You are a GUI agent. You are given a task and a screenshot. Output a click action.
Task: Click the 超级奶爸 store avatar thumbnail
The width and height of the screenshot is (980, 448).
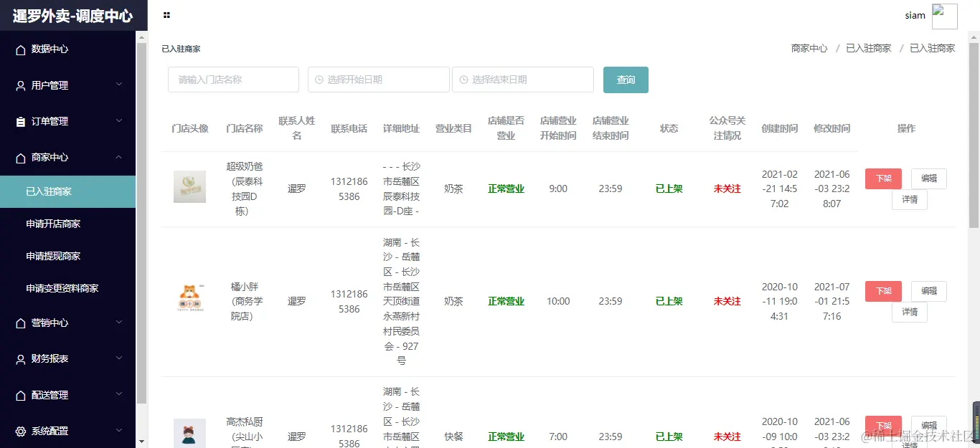[x=189, y=186]
